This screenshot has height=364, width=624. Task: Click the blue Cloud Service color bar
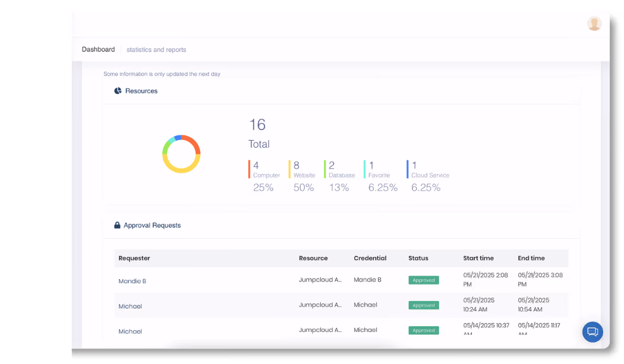[x=408, y=169]
